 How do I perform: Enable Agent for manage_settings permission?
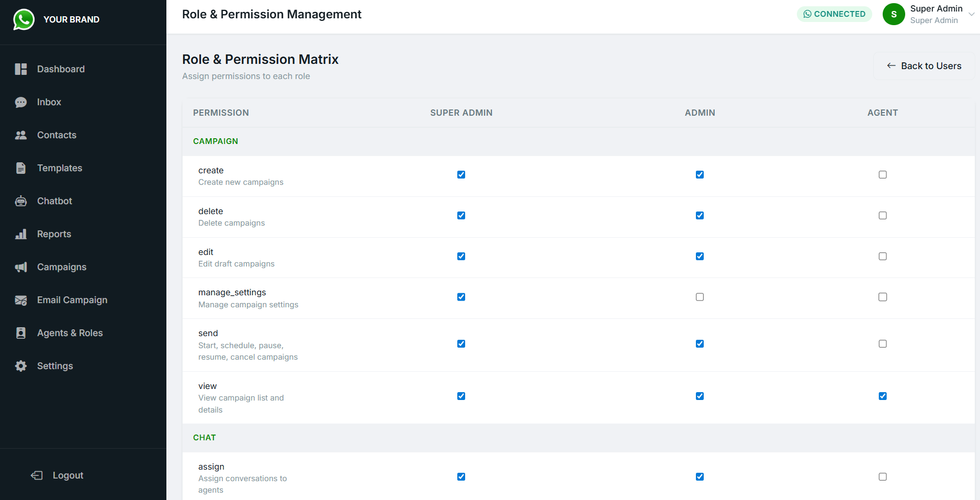pyautogui.click(x=883, y=297)
